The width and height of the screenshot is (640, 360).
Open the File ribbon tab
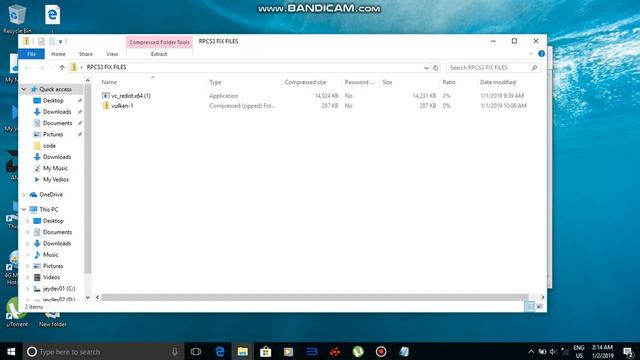point(31,54)
